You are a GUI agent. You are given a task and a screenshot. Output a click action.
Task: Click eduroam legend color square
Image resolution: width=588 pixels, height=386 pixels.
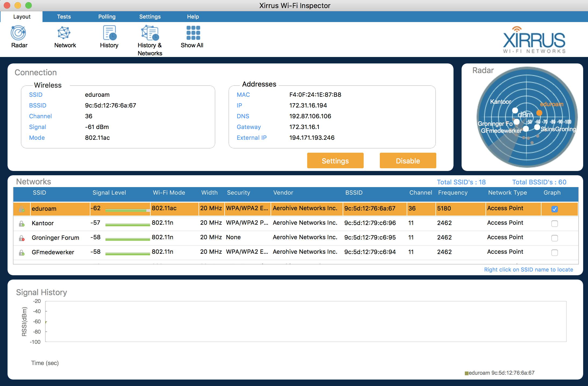click(x=467, y=373)
